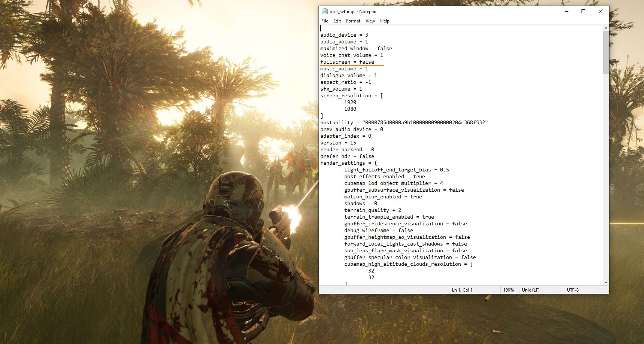Click the 'light_falloff_end_target_bias = 0.5' line
This screenshot has height=344, width=644.
click(x=397, y=170)
